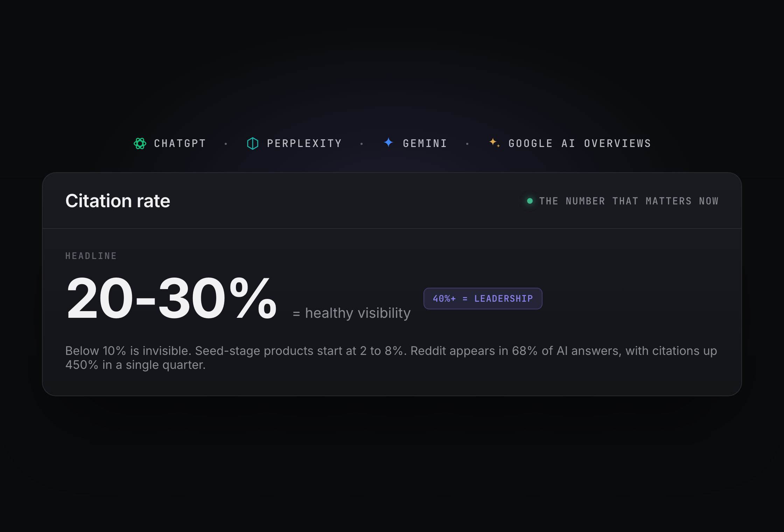Click the teal Perplexity hexagon icon
784x532 pixels.
[x=252, y=143]
